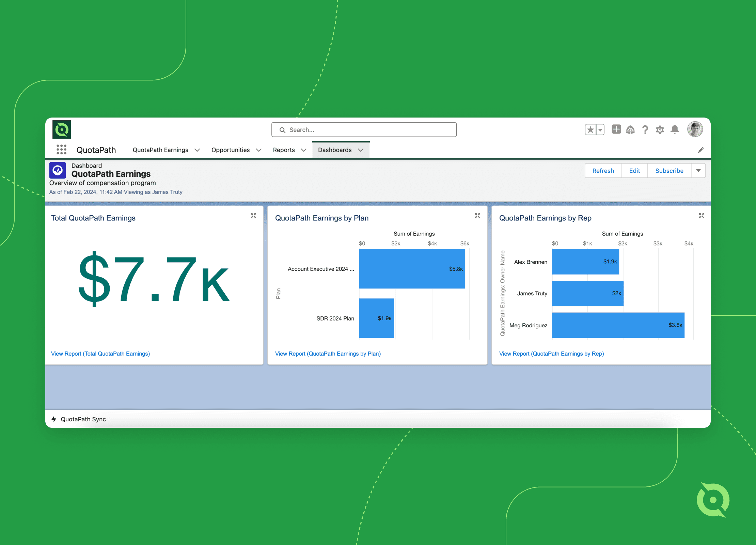
Task: Select the Account Executive 2024 bar
Action: pos(412,269)
